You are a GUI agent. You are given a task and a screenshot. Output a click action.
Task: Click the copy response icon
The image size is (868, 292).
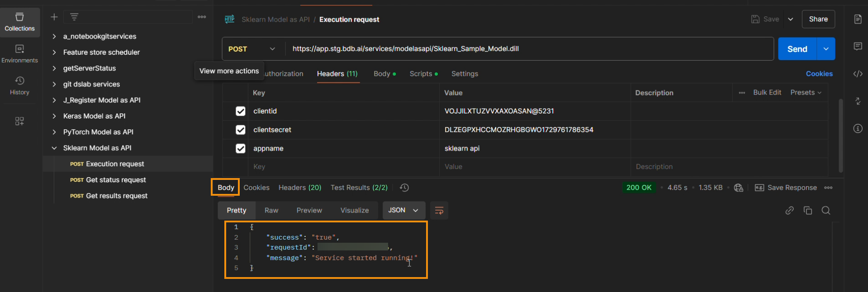[x=808, y=211]
